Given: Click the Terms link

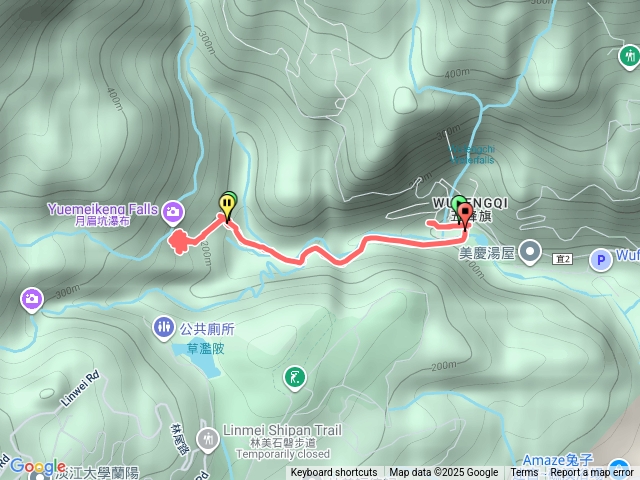Looking at the screenshot, I should [x=524, y=473].
